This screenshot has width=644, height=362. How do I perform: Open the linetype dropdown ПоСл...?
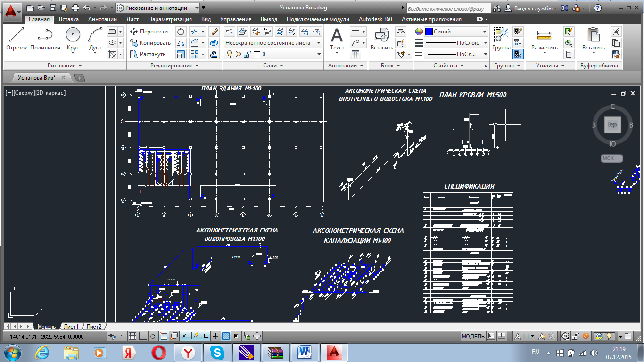pyautogui.click(x=456, y=54)
